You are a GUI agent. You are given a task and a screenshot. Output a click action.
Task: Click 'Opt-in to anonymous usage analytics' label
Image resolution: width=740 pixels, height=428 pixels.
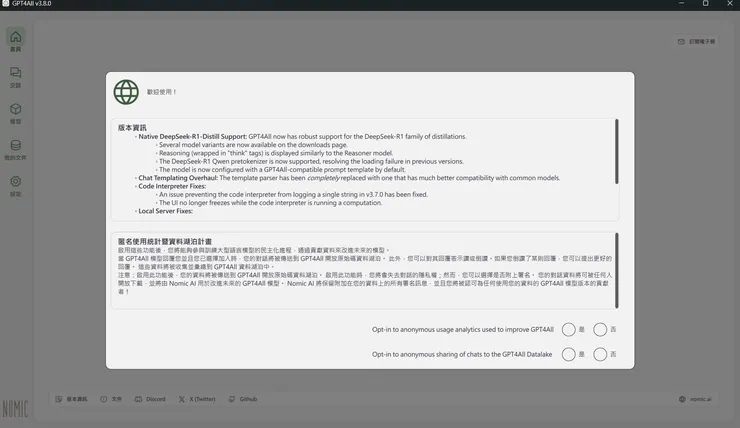click(x=462, y=329)
